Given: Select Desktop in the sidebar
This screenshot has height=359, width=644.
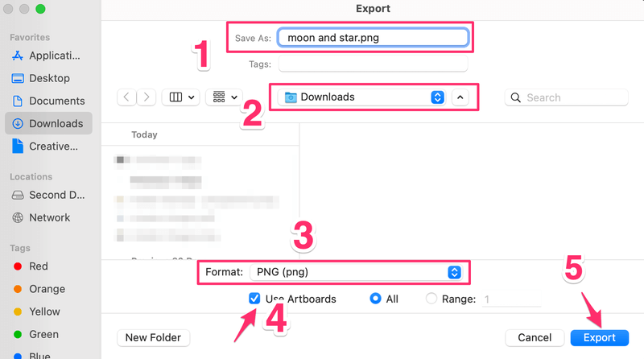Looking at the screenshot, I should pyautogui.click(x=48, y=78).
